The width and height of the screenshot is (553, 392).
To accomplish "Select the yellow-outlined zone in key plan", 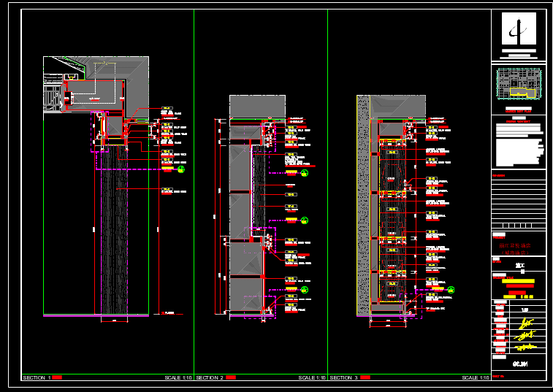I will 522,93.
